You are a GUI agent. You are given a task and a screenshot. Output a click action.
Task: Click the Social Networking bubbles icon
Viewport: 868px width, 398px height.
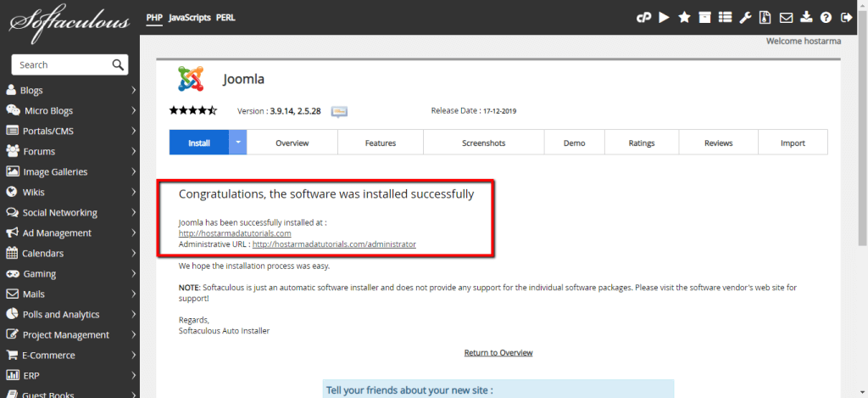(12, 212)
